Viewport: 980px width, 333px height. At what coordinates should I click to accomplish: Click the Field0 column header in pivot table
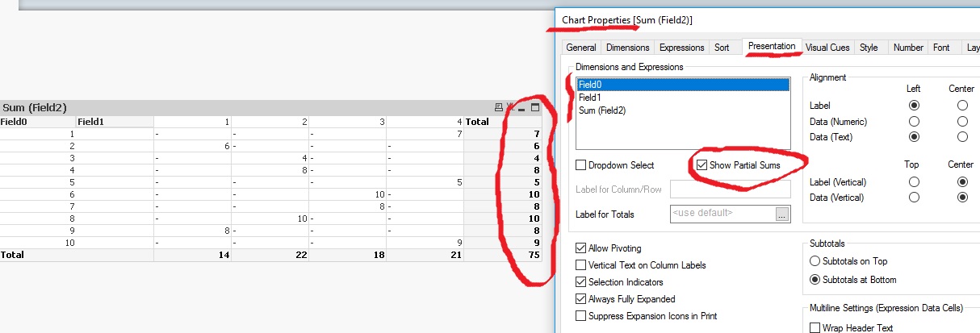click(x=15, y=122)
